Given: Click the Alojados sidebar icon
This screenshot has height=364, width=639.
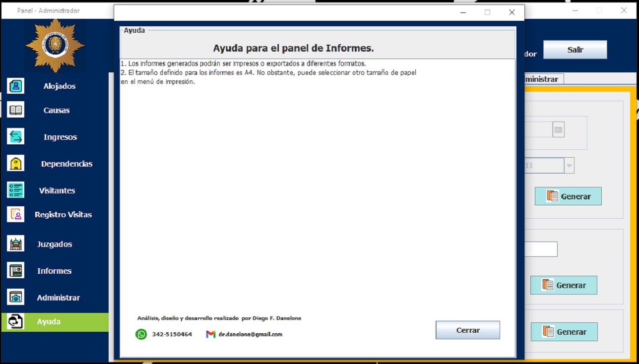Looking at the screenshot, I should click(16, 86).
